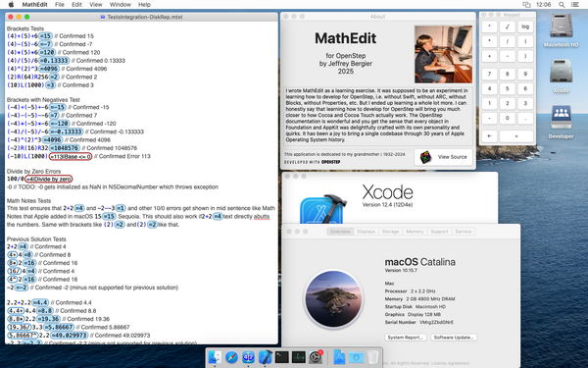Click the =49.029973 result bubble
588x368 pixels.
pos(69,335)
